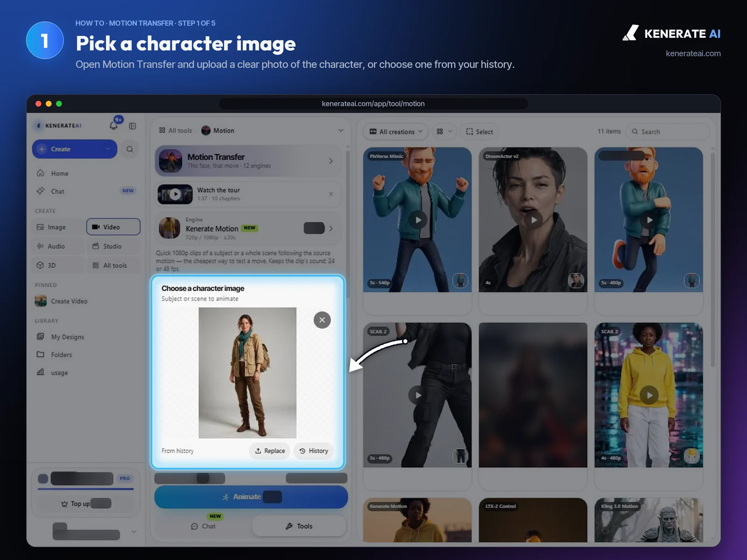Image resolution: width=747 pixels, height=560 pixels.
Task: Expand the Motion Transfer engines arrow
Action: point(331,161)
